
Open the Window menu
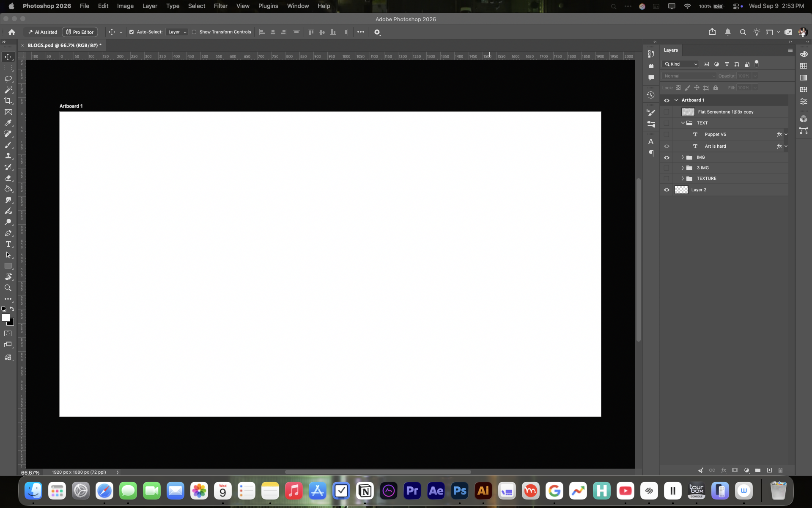coord(298,6)
